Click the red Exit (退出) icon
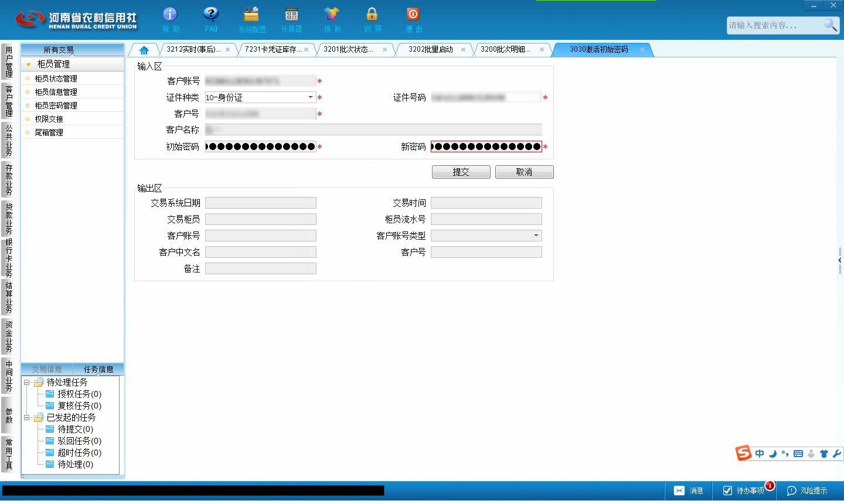 [x=413, y=14]
